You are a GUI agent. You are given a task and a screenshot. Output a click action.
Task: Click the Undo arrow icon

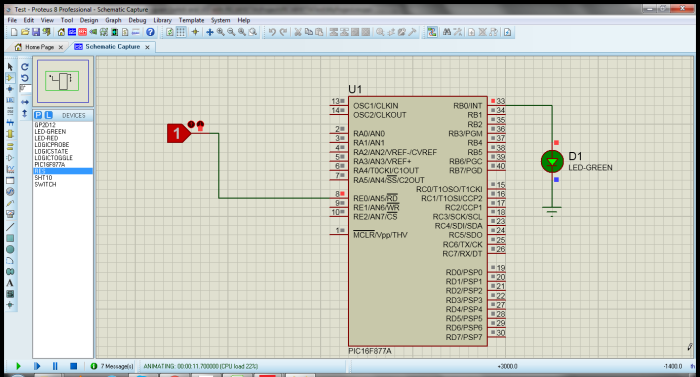[x=272, y=32]
